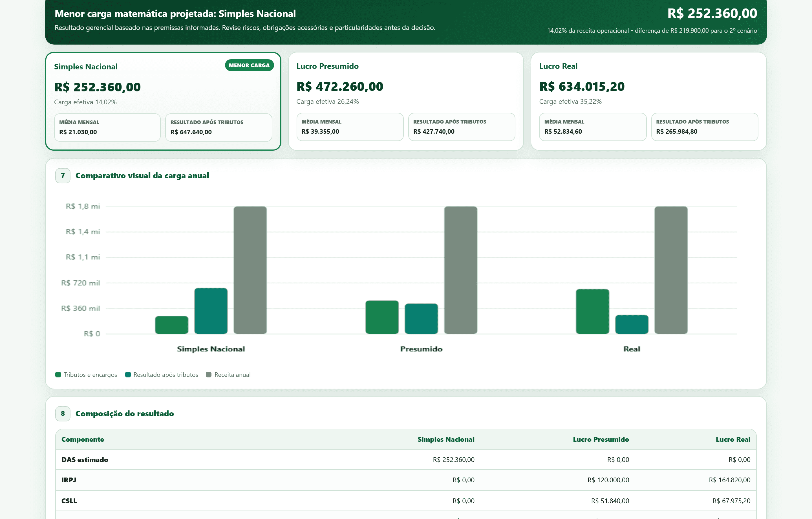Click the Componente column header
The height and width of the screenshot is (519, 812).
pos(83,439)
